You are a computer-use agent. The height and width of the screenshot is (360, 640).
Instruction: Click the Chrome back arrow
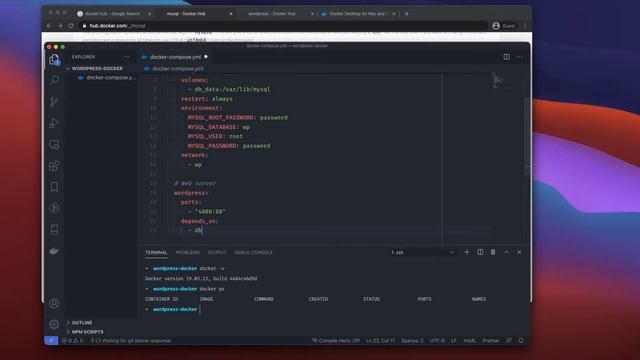tap(49, 26)
